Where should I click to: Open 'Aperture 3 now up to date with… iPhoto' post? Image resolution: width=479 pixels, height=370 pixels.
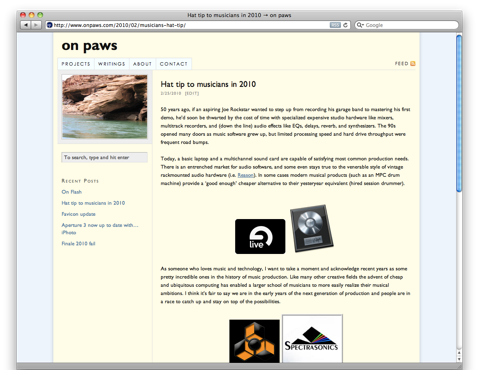pyautogui.click(x=100, y=229)
